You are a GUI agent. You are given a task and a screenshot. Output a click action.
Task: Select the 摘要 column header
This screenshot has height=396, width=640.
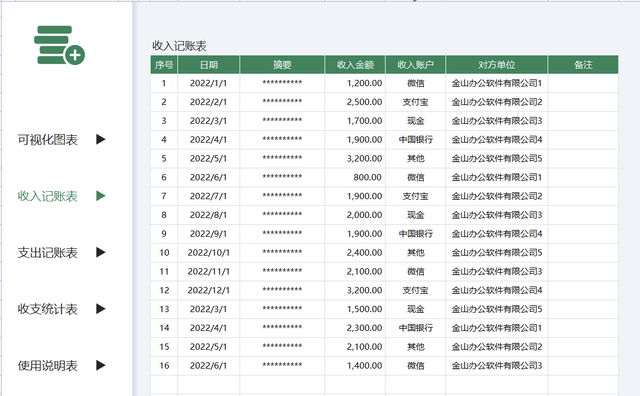click(282, 65)
